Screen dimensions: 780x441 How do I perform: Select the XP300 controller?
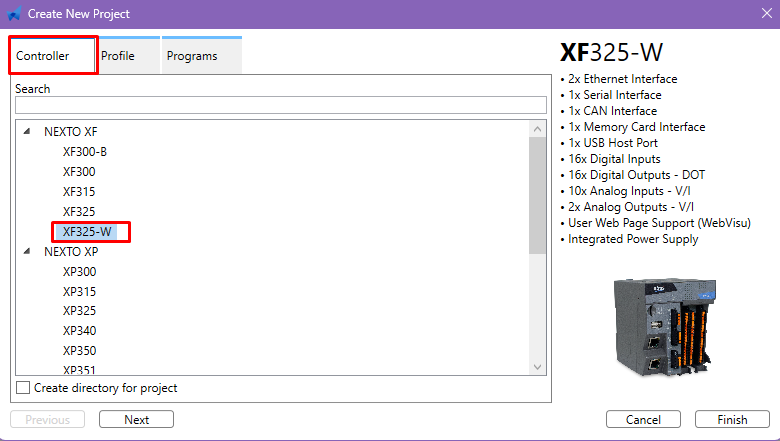(x=79, y=272)
